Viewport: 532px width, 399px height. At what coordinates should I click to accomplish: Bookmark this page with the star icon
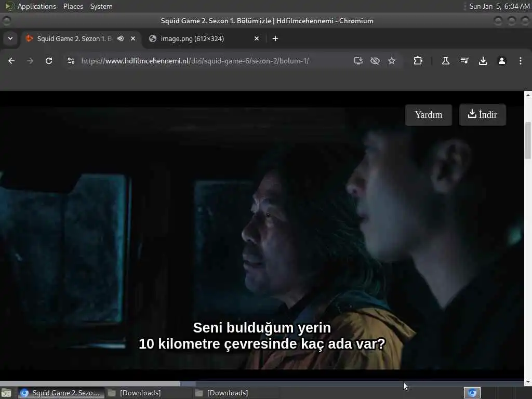(x=392, y=61)
